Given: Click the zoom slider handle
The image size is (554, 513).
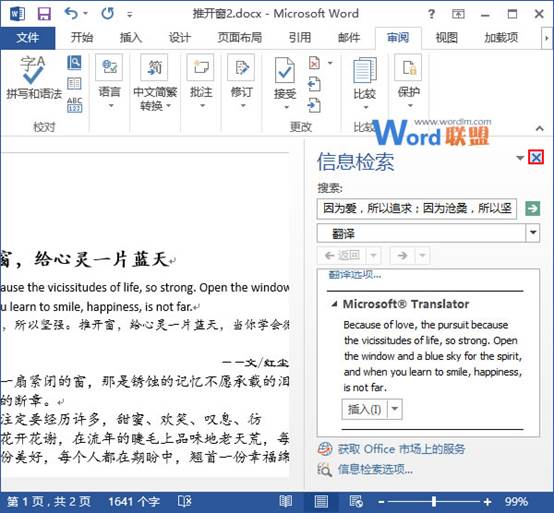Looking at the screenshot, I should (434, 501).
